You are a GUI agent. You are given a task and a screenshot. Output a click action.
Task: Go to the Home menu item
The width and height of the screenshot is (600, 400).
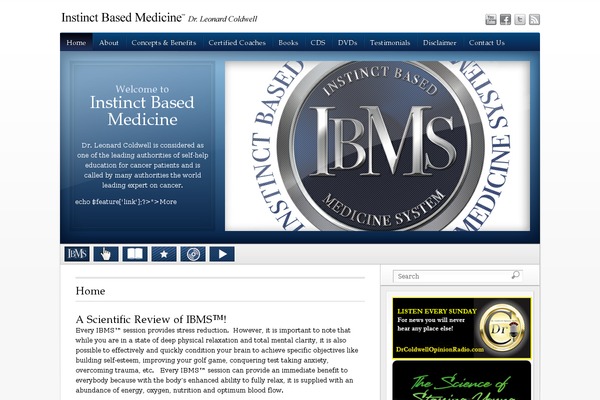click(76, 42)
